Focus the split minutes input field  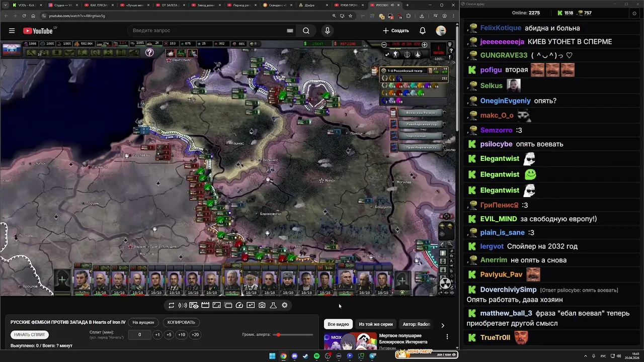point(140,335)
